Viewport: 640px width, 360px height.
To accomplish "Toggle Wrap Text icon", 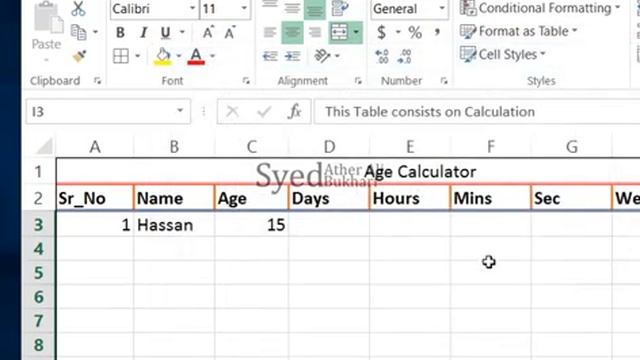I will click(340, 8).
